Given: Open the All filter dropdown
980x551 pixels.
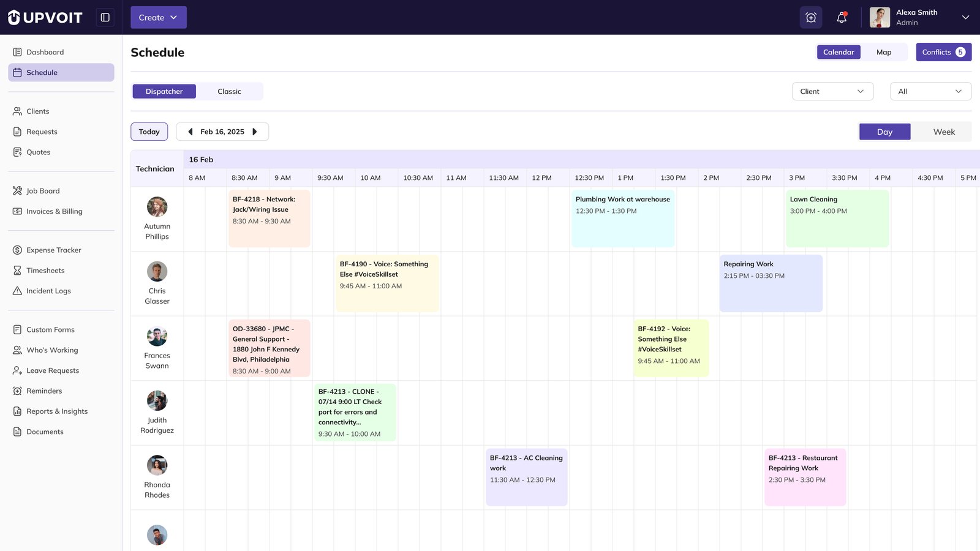Looking at the screenshot, I should point(930,91).
